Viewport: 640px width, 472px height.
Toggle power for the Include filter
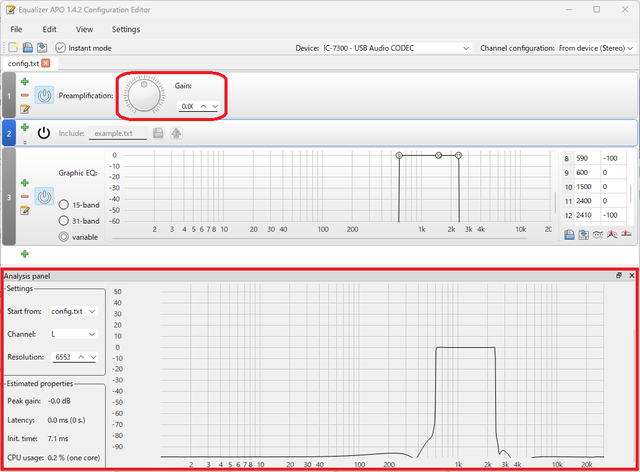44,133
